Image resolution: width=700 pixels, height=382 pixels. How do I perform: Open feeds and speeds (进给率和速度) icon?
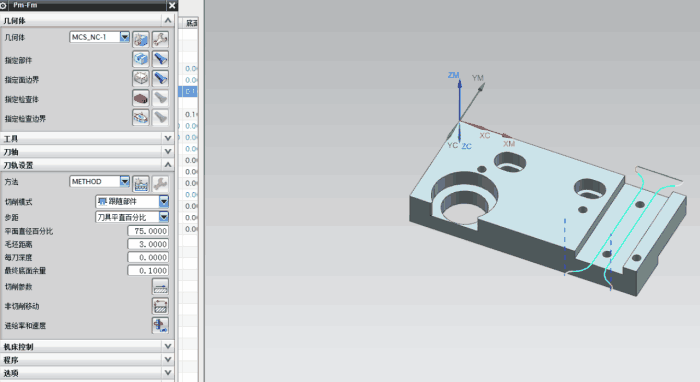point(160,326)
